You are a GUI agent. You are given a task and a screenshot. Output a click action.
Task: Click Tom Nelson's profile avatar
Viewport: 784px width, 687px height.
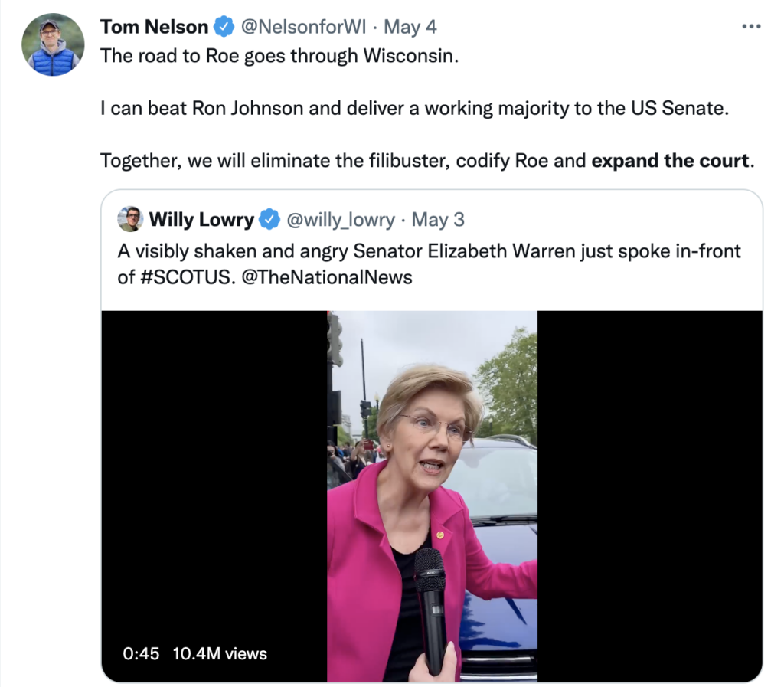[53, 44]
